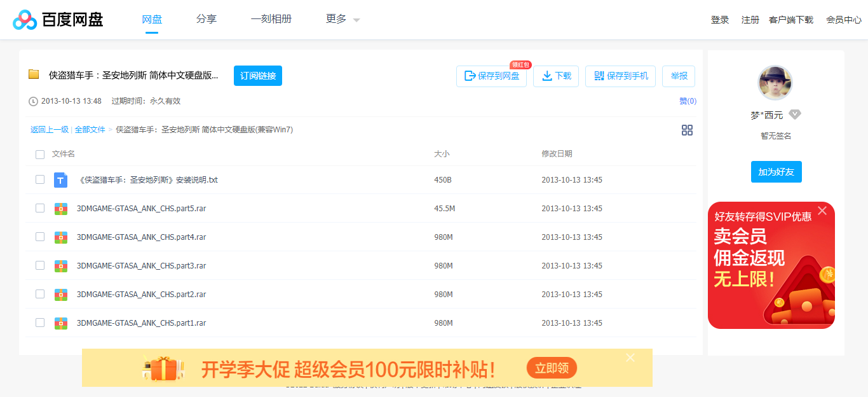The height and width of the screenshot is (397, 868).
Task: Click the Baidu Netdisk logo icon
Action: pos(25,19)
